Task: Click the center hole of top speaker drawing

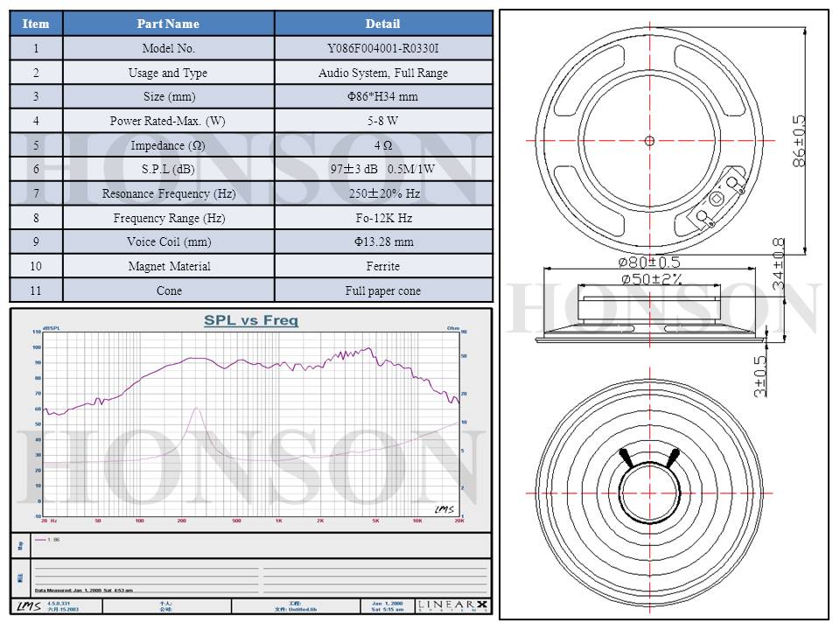Action: click(x=648, y=140)
